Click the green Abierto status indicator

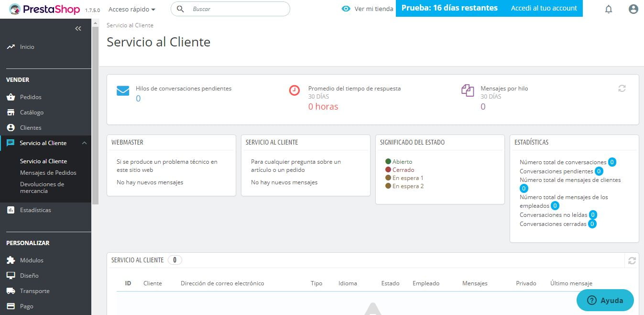[x=388, y=161]
